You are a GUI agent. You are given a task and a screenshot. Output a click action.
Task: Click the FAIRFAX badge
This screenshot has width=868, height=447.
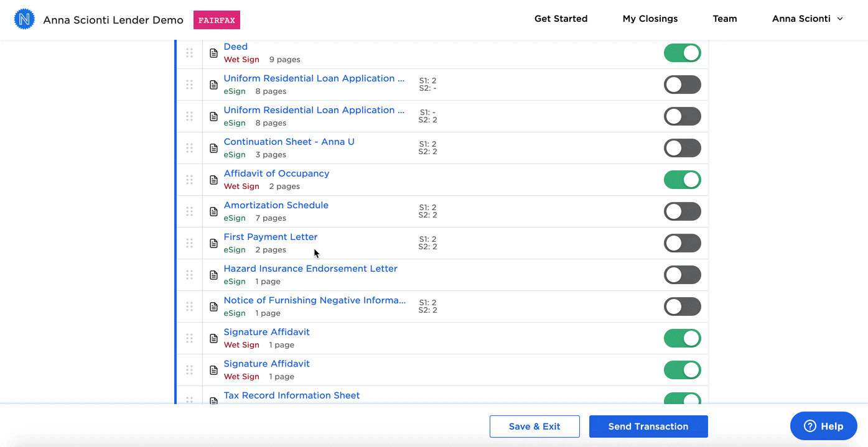point(217,20)
